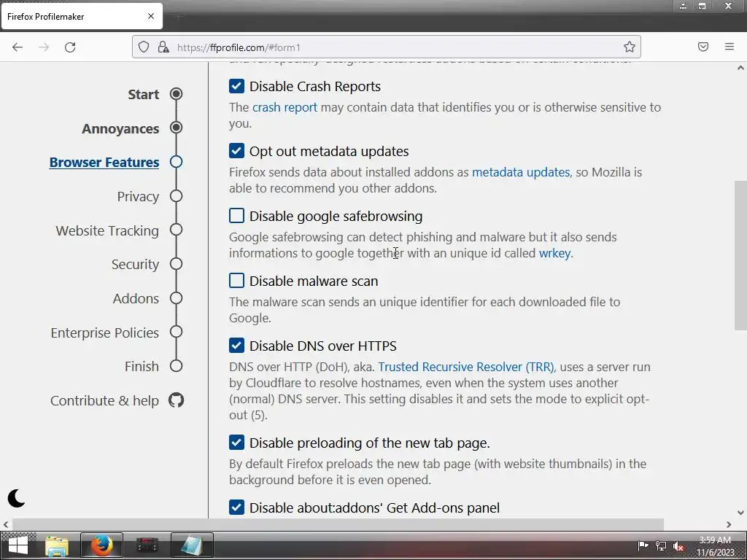Uncheck Disable DNS over HTTPS

pos(237,345)
